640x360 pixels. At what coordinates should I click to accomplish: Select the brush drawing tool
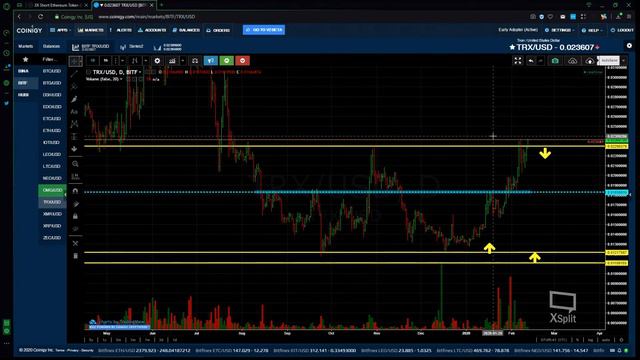click(x=74, y=99)
